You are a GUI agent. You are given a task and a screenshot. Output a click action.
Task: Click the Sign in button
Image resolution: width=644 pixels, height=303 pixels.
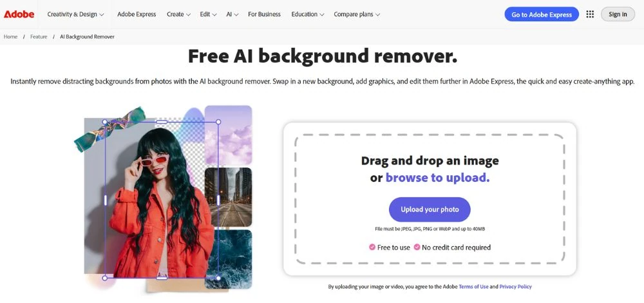tap(618, 14)
